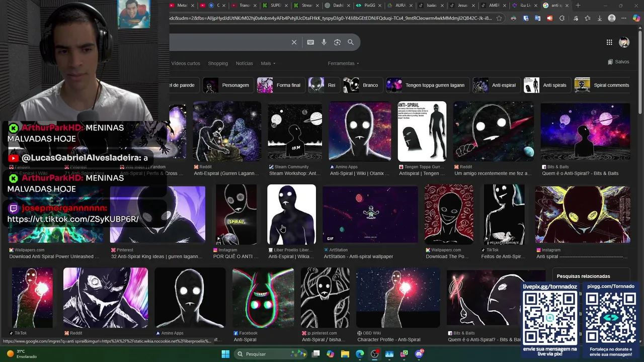The image size is (644, 362).
Task: Open the weather widget showing 31°C
Action: pos(22,354)
